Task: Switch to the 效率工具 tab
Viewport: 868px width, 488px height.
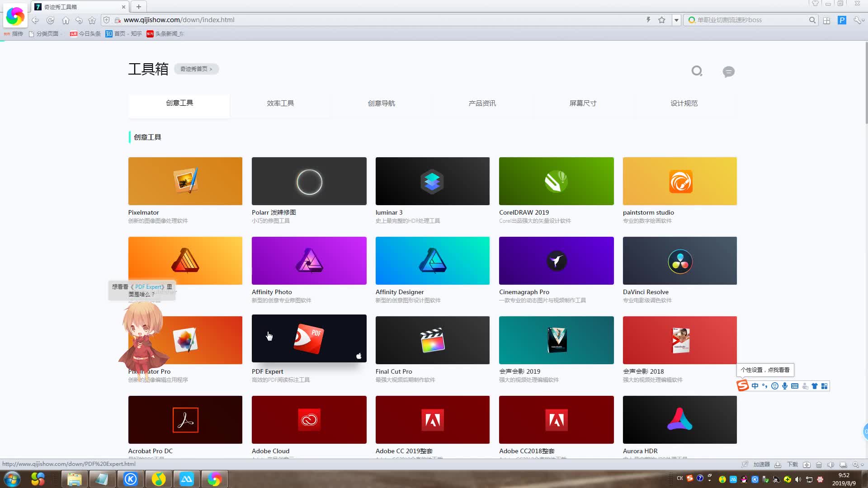Action: click(x=280, y=103)
